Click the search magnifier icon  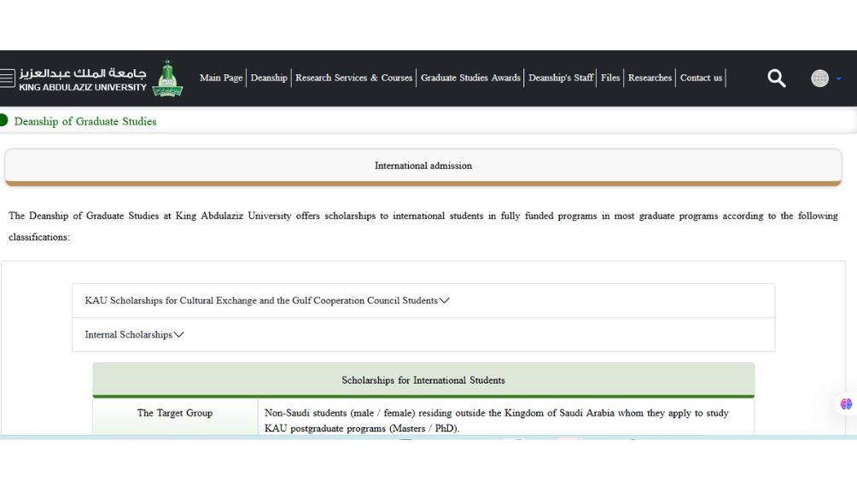pyautogui.click(x=776, y=78)
